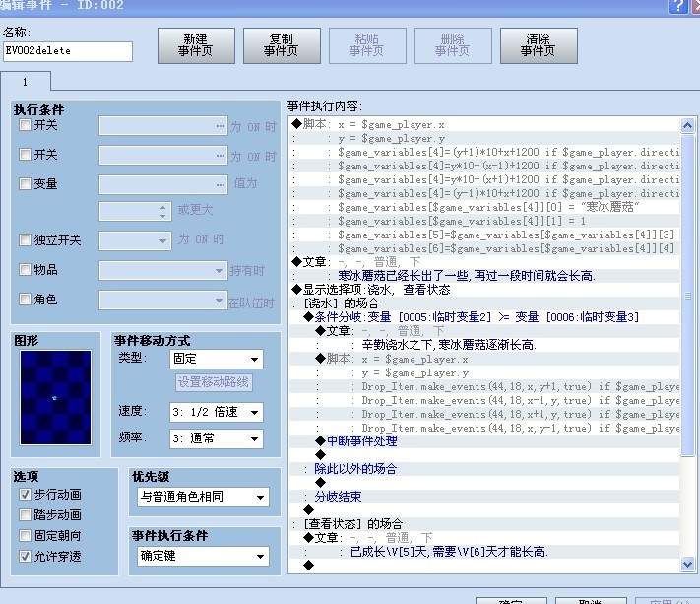Image resolution: width=700 pixels, height=604 pixels.
Task: Select the 寒冰蘑菇已经长出了一些 text line
Action: 484,276
